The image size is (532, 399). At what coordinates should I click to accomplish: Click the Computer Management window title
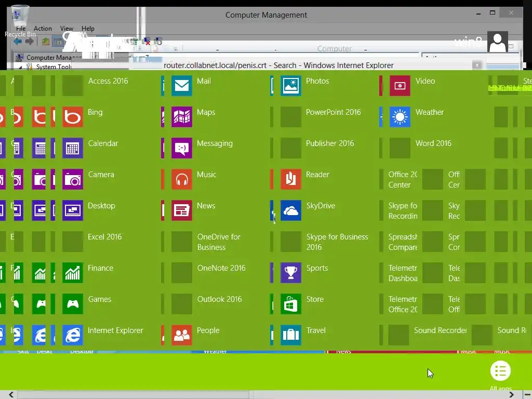pyautogui.click(x=266, y=15)
